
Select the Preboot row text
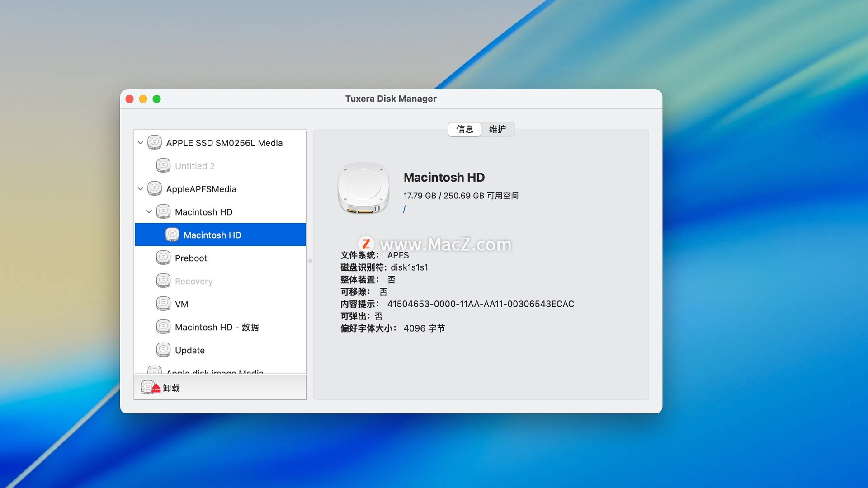pos(191,258)
